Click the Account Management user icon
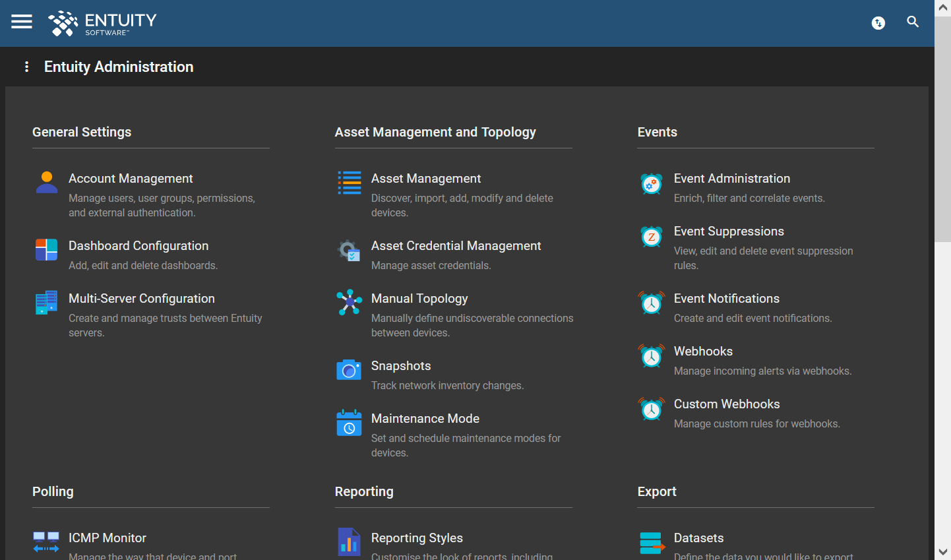This screenshot has width=951, height=560. tap(47, 182)
